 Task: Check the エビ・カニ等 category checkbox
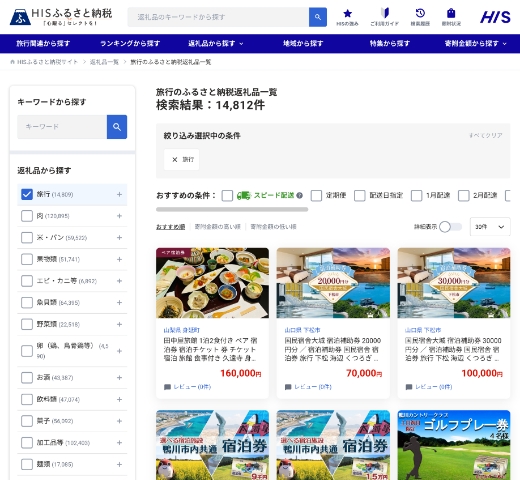tap(27, 281)
